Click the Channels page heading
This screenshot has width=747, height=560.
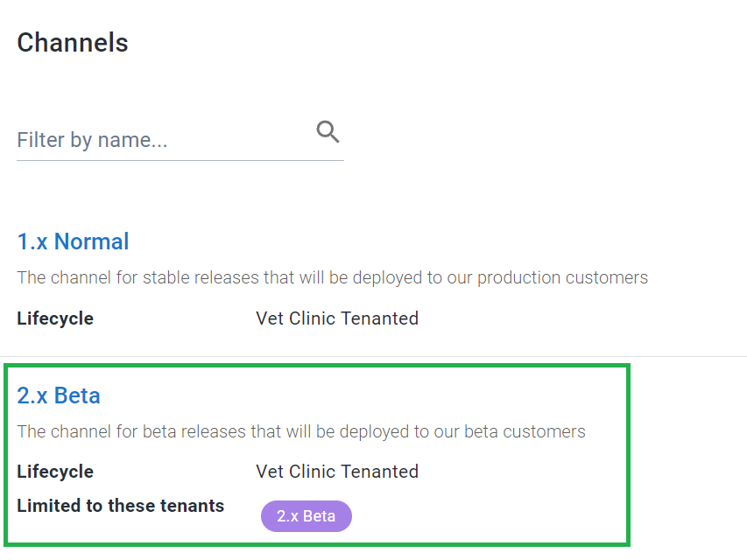(73, 42)
